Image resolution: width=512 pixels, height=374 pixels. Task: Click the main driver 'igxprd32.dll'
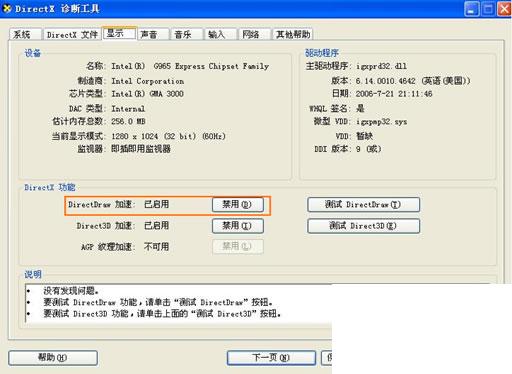tap(381, 66)
